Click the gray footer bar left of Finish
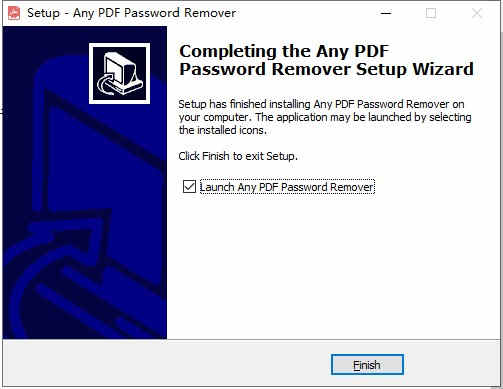This screenshot has height=389, width=503. tap(167, 364)
